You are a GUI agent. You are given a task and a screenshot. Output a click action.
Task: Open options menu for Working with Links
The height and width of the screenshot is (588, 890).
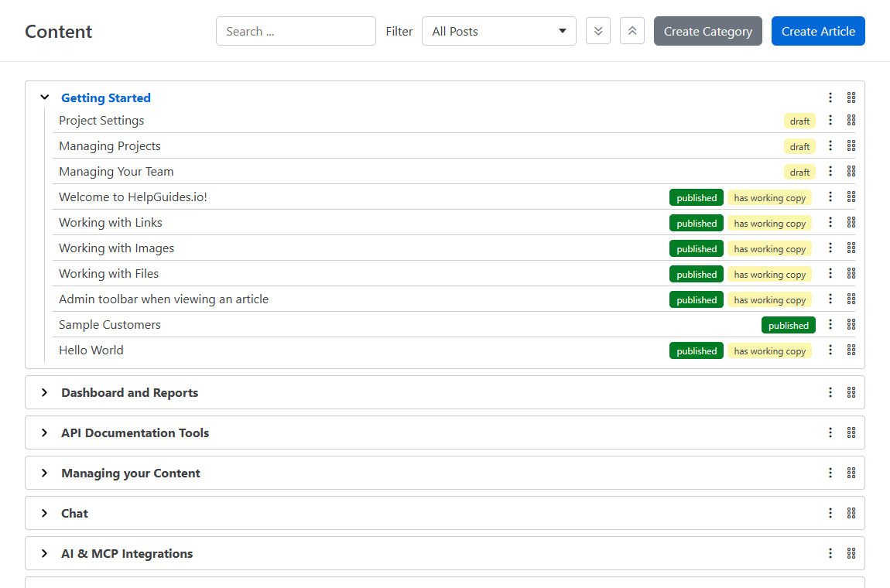(830, 223)
